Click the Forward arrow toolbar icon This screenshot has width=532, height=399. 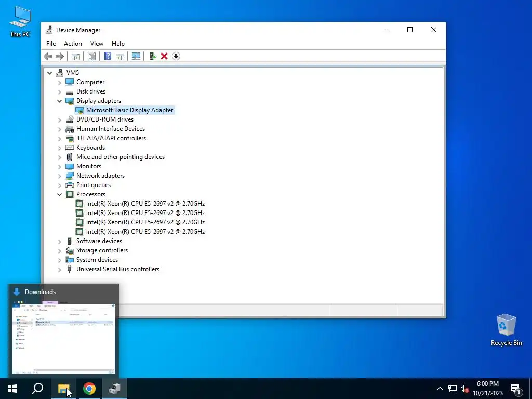tap(60, 56)
